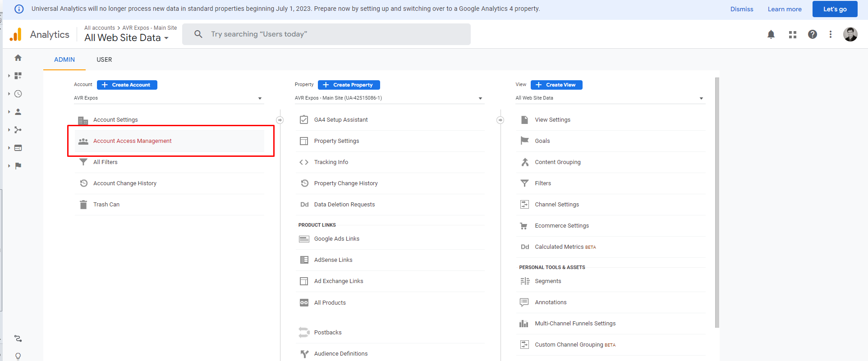Screen dimensions: 868x361
Task: Expand the Customization sidebar arrow
Action: [9, 76]
